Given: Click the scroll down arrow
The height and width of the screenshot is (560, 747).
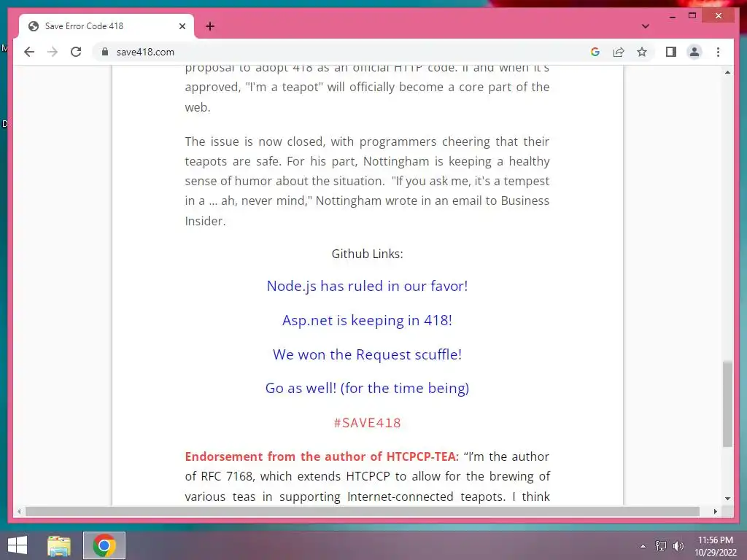Looking at the screenshot, I should point(727,499).
